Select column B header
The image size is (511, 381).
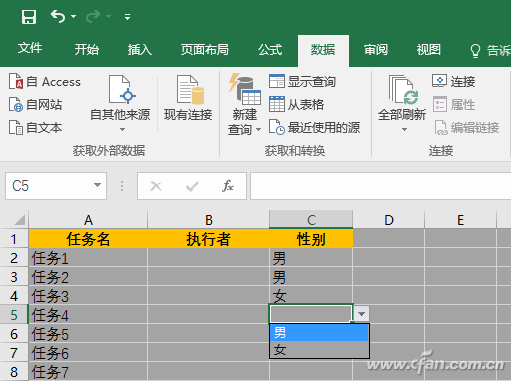point(208,220)
